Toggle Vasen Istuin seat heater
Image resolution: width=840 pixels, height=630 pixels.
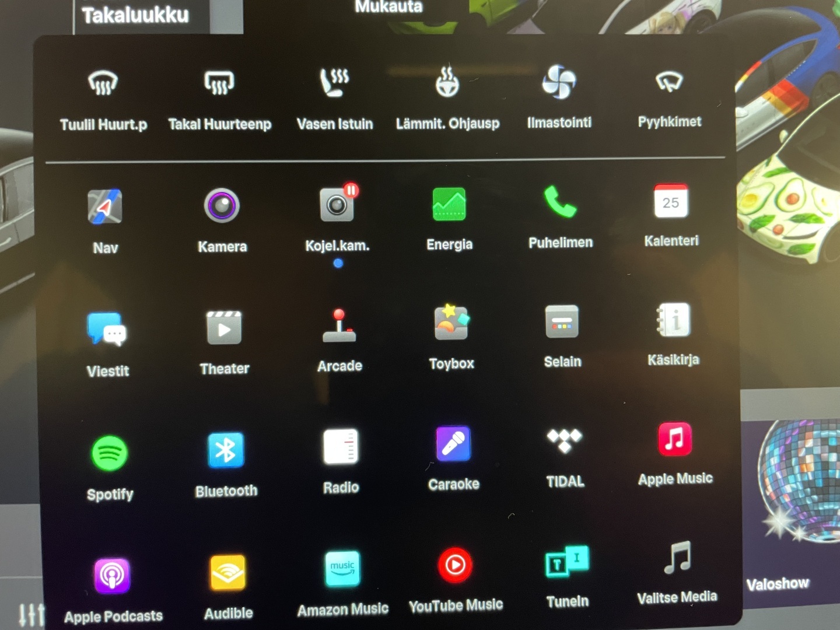[334, 82]
